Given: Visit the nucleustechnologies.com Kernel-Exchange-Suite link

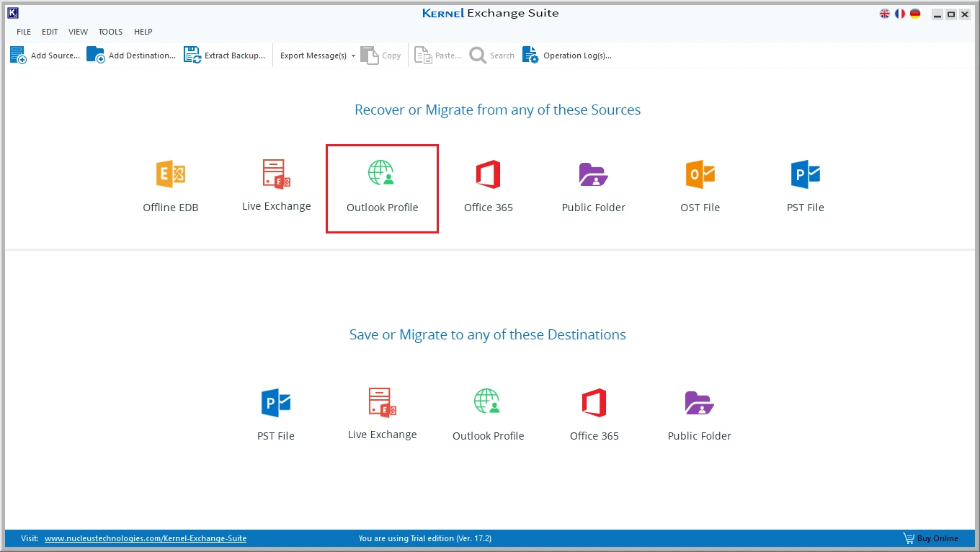Looking at the screenshot, I should [146, 538].
